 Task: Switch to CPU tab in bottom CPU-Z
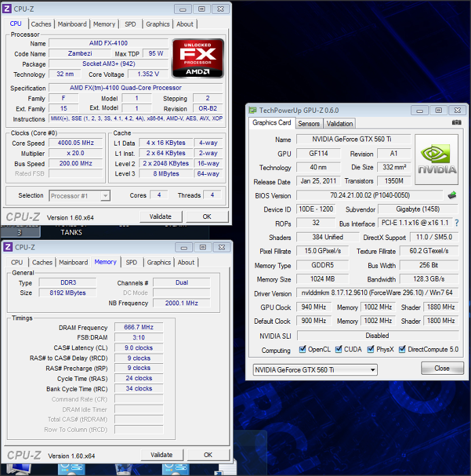[x=17, y=262]
